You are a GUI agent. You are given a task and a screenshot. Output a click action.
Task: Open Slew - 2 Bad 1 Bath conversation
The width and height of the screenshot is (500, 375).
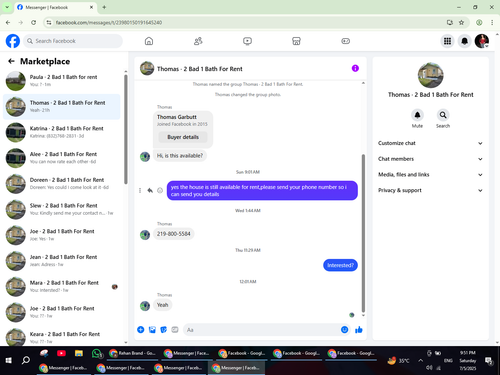[x=62, y=209]
